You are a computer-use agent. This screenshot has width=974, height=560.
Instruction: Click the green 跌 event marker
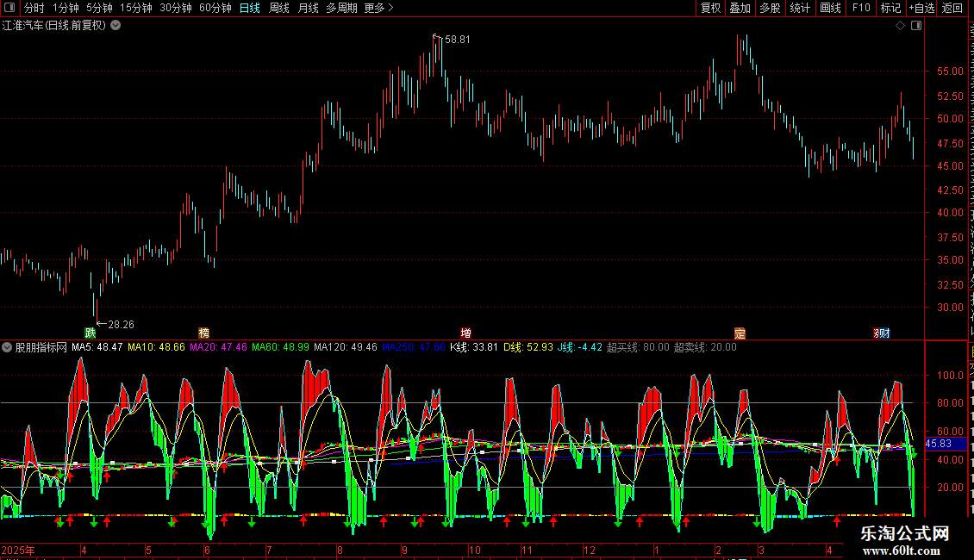tap(90, 333)
